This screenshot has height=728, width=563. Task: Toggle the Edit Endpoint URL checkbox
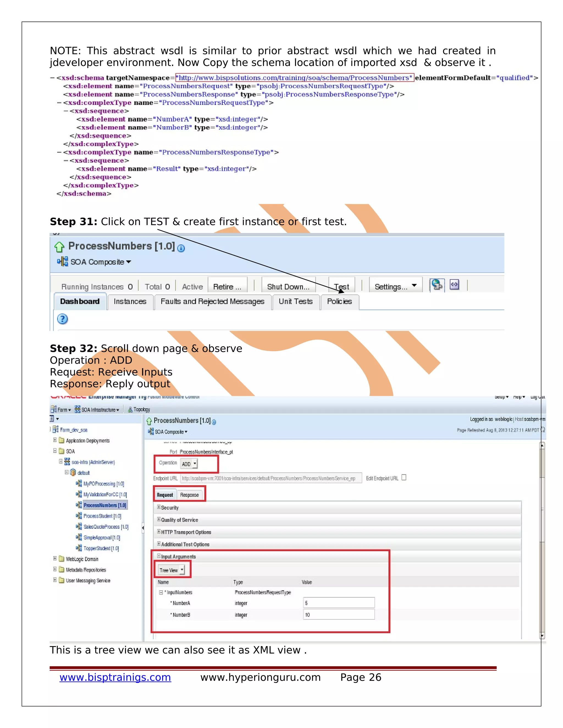coord(404,477)
